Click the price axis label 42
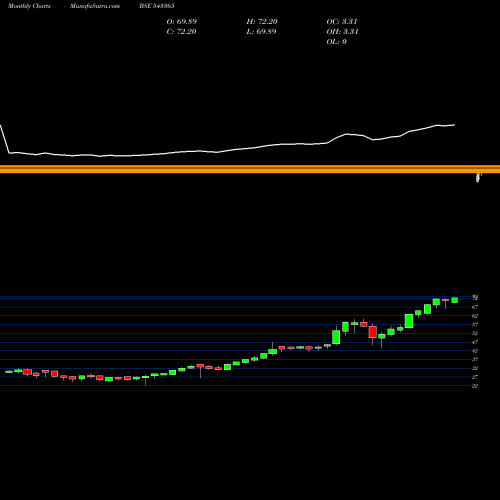 [x=475, y=351]
